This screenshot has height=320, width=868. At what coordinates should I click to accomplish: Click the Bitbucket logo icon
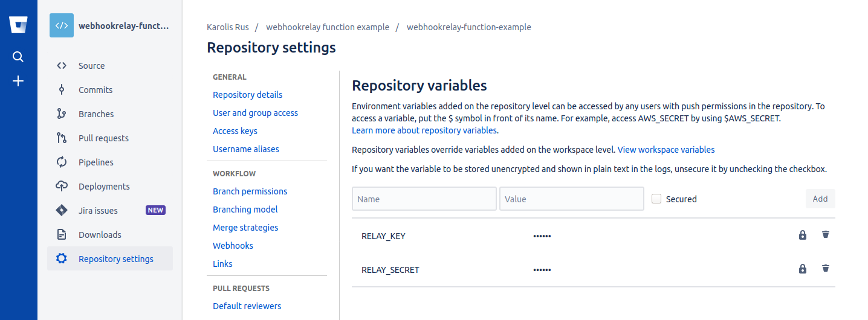(x=18, y=25)
